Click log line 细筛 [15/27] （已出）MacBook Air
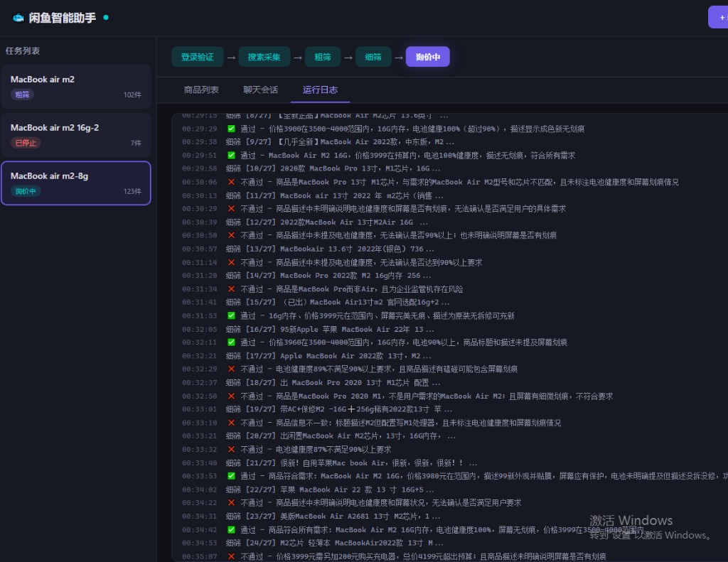The height and width of the screenshot is (562, 728). (338, 302)
